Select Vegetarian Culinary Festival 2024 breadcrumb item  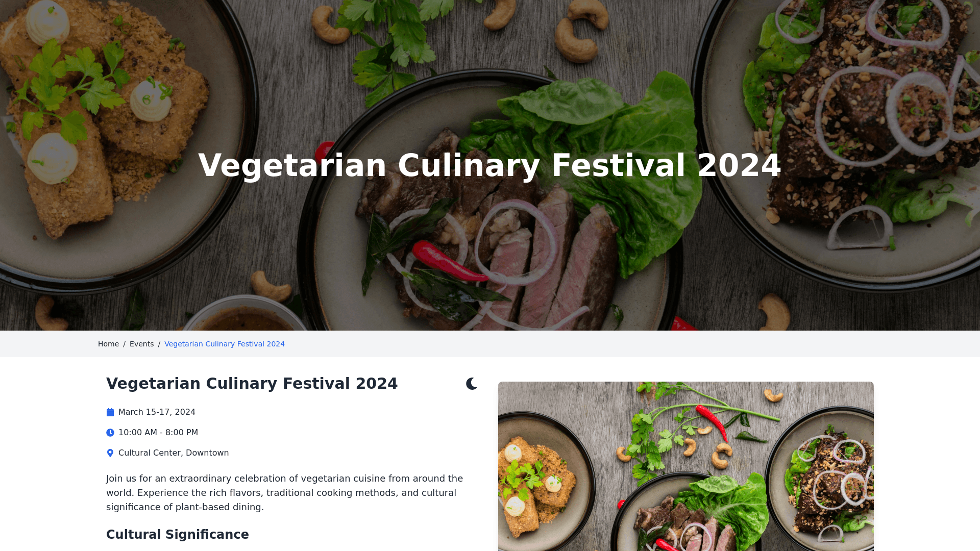[x=225, y=344]
